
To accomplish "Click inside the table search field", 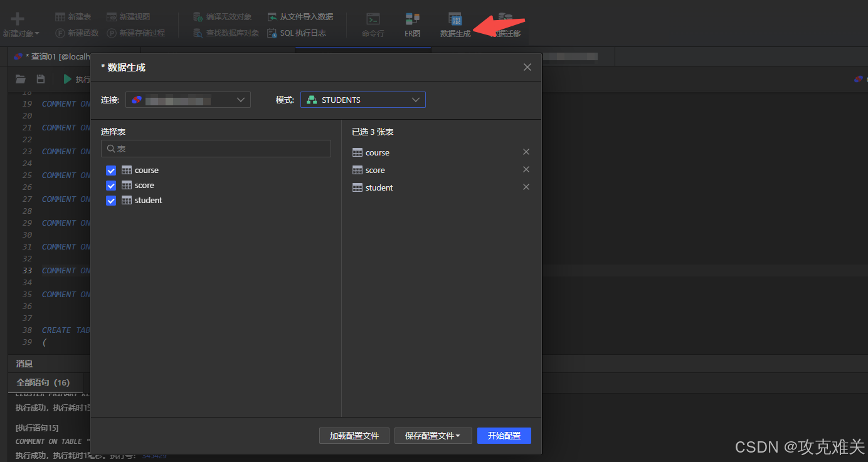I will pos(216,149).
